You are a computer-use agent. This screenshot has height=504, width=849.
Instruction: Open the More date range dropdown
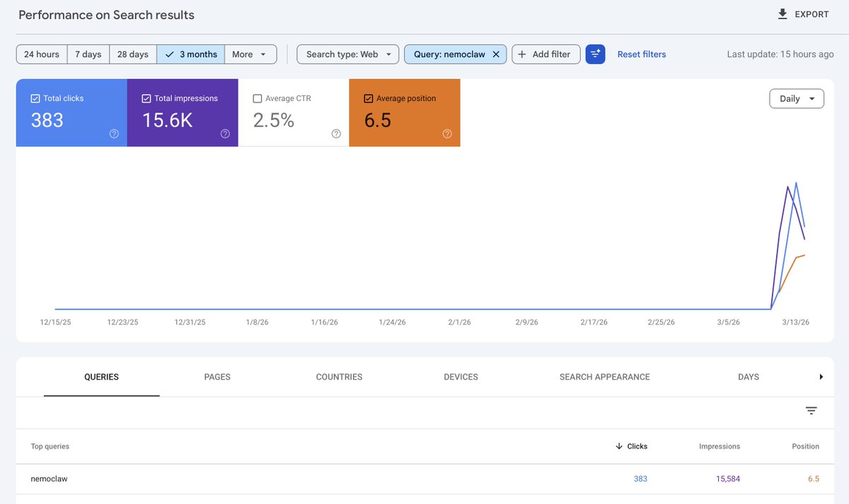pos(250,54)
